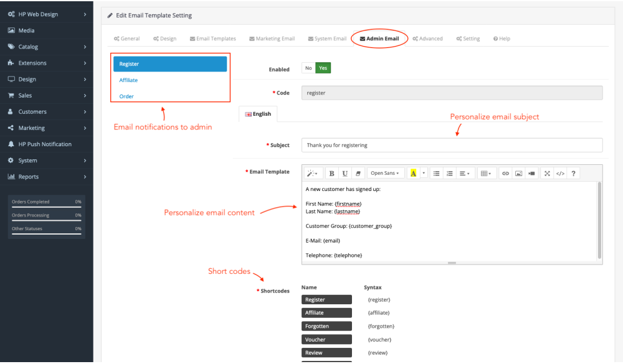
Task: Switch the editor to code view
Action: (560, 173)
